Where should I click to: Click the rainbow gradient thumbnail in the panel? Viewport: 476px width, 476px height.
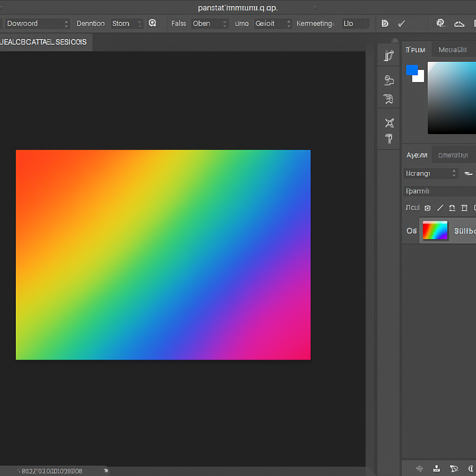[435, 231]
